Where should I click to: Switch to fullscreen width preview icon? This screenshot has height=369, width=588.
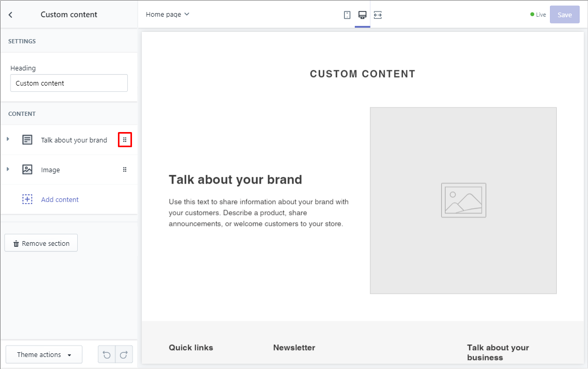(x=378, y=15)
